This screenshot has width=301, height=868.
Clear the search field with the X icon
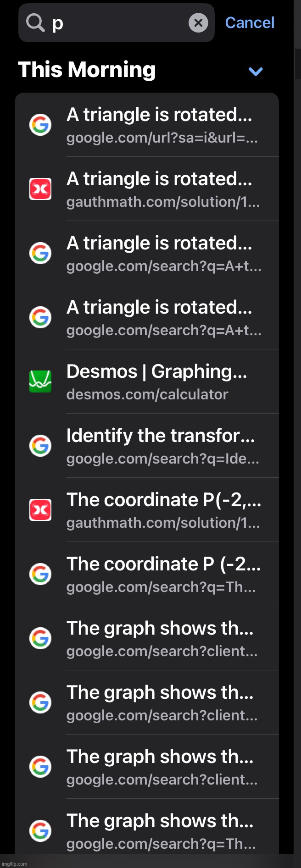click(x=198, y=22)
